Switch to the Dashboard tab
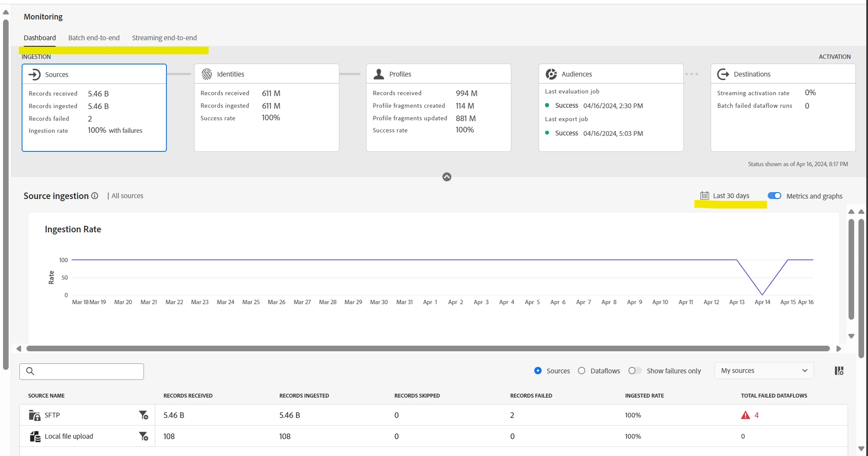 40,38
